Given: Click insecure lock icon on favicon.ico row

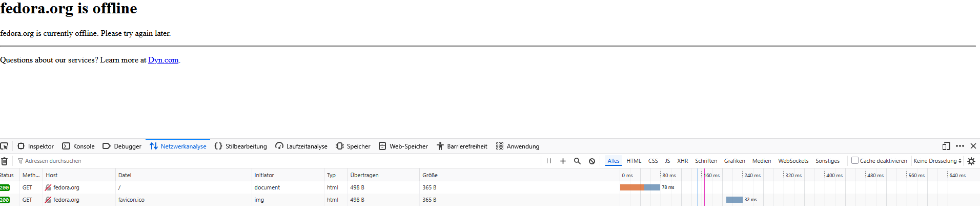Looking at the screenshot, I should coord(48,200).
